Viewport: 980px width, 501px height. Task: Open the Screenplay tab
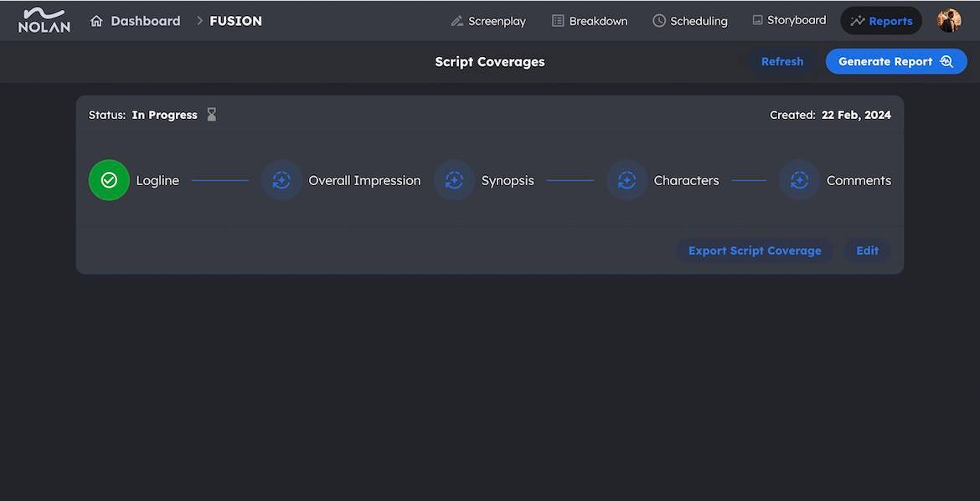click(x=488, y=21)
